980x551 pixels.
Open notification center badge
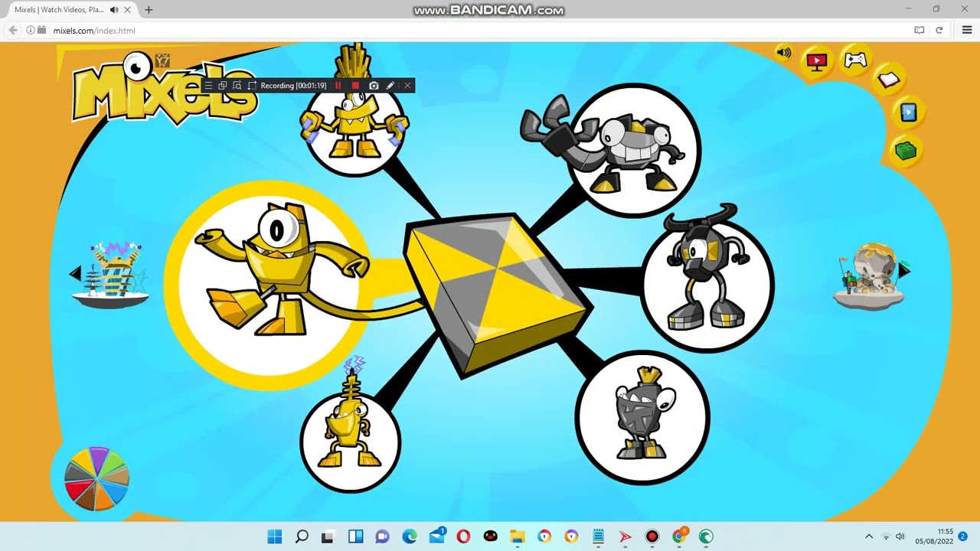[962, 536]
